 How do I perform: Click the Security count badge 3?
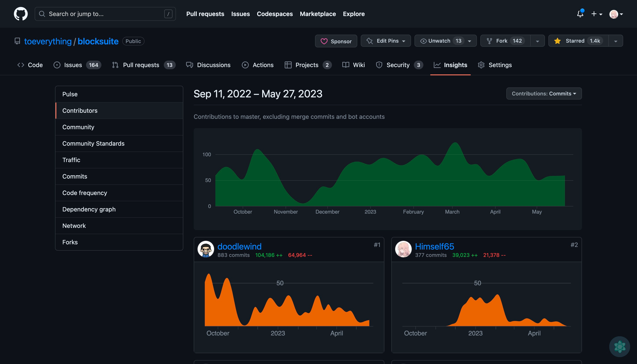pos(419,65)
